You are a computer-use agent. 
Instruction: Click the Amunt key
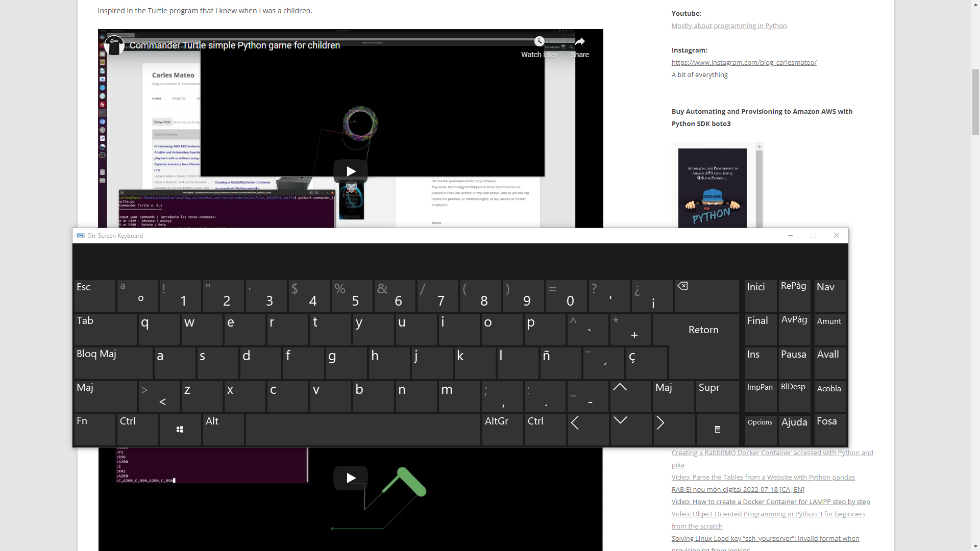tap(830, 329)
